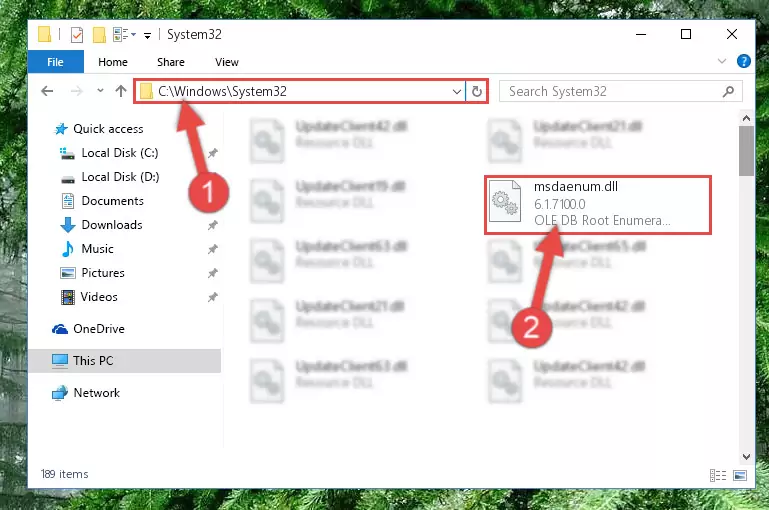Click the Quick access star icon
The image size is (769, 510).
pyautogui.click(x=61, y=129)
